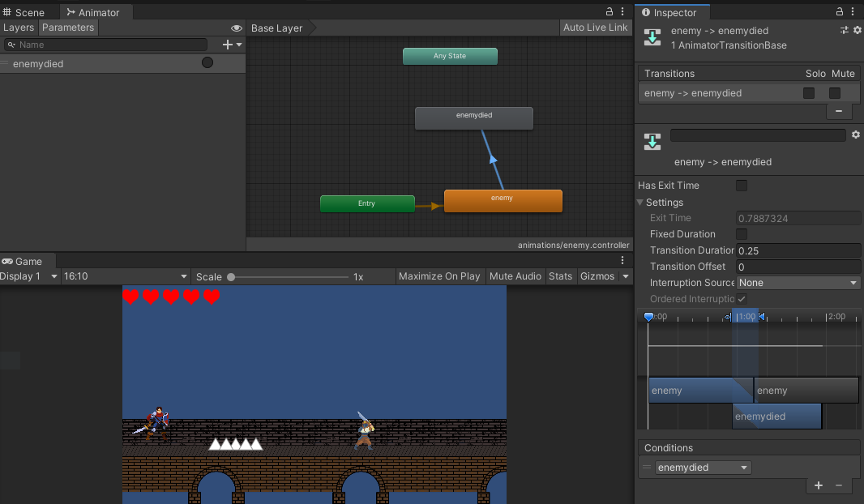Open the 16:10 aspect ratio dropdown

point(125,276)
